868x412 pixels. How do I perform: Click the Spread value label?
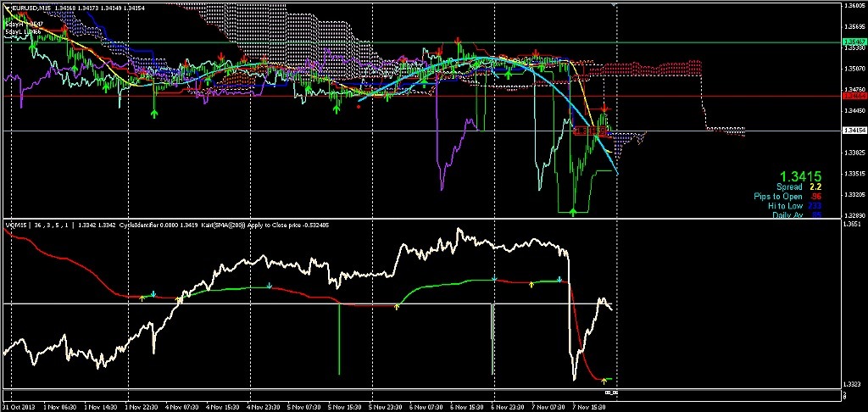click(802, 187)
